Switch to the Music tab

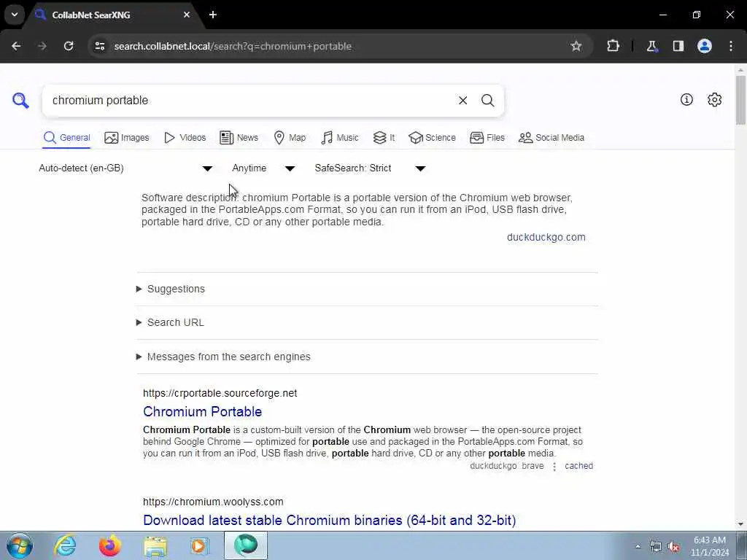click(x=340, y=138)
